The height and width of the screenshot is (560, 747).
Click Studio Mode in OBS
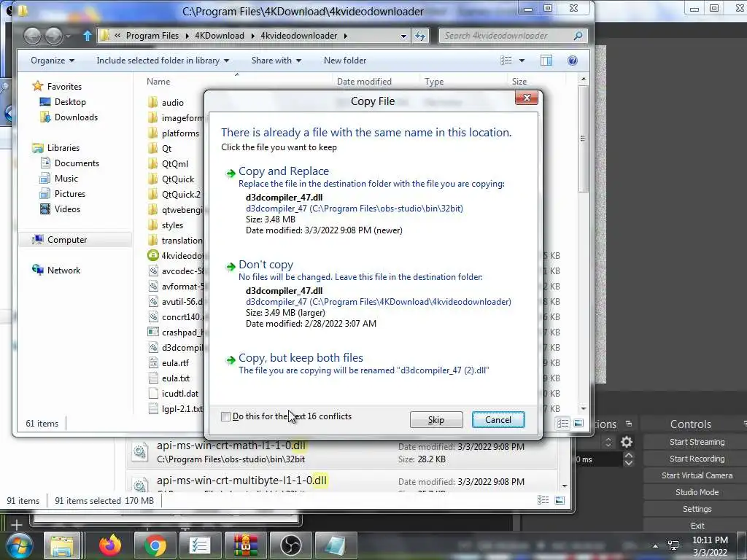(x=697, y=492)
